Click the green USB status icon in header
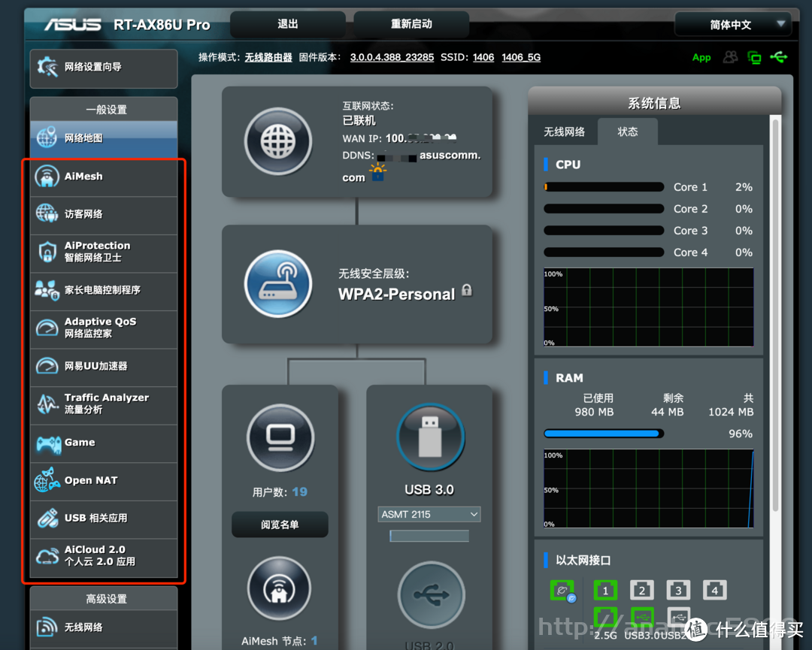812x650 pixels. point(778,57)
